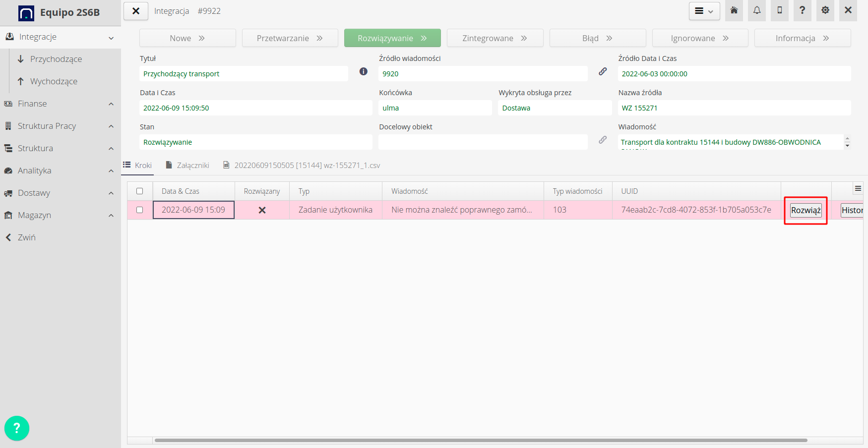Check the checkbox for the 2022-06-09 row
Image resolution: width=868 pixels, height=448 pixels.
click(140, 210)
